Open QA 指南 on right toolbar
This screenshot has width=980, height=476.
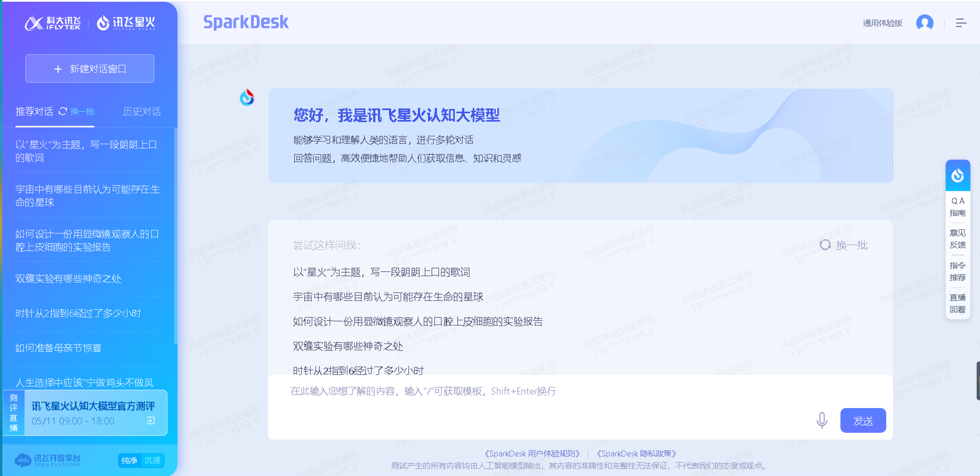pyautogui.click(x=958, y=207)
